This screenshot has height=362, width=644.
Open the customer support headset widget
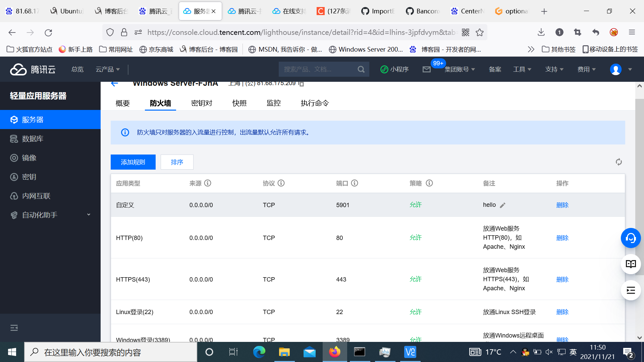point(631,238)
